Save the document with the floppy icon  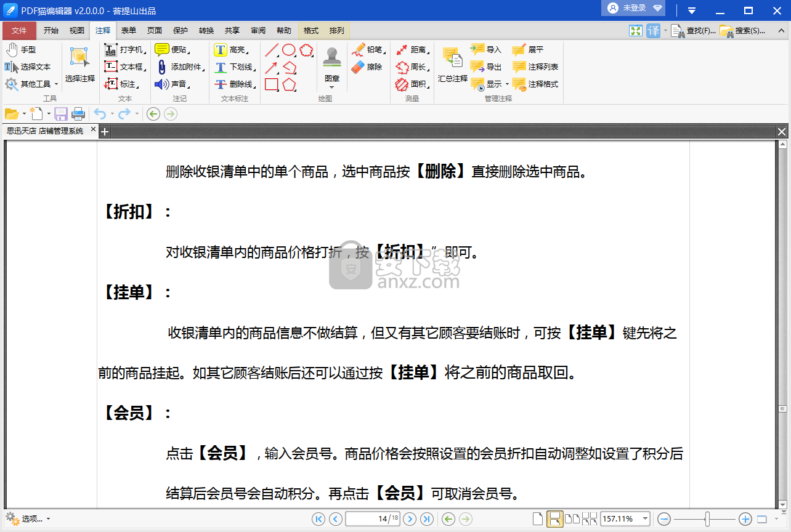tap(61, 114)
